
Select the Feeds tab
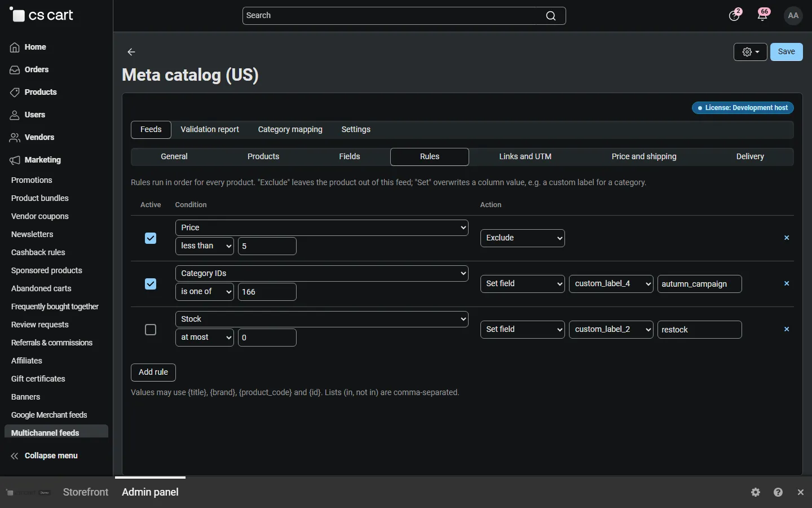151,130
